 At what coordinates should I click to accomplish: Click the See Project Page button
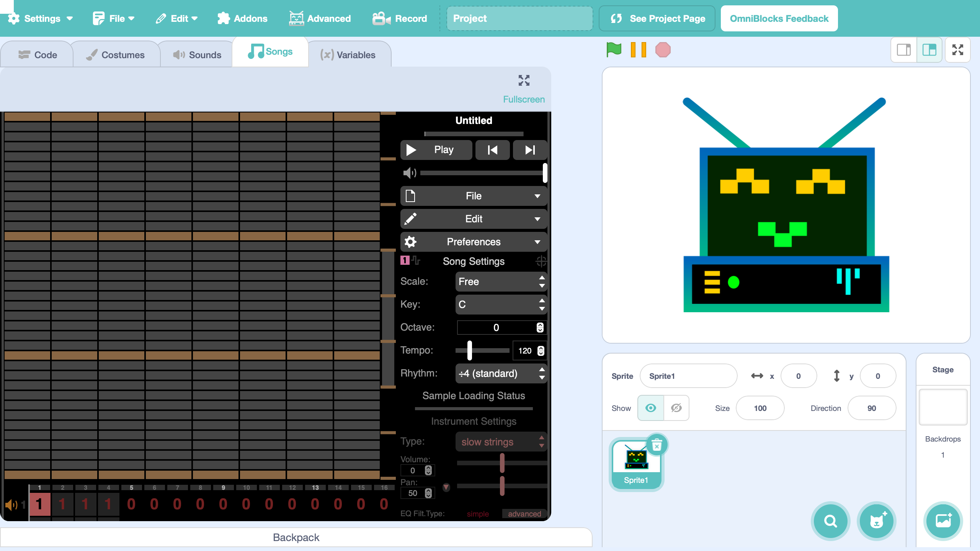click(x=657, y=18)
